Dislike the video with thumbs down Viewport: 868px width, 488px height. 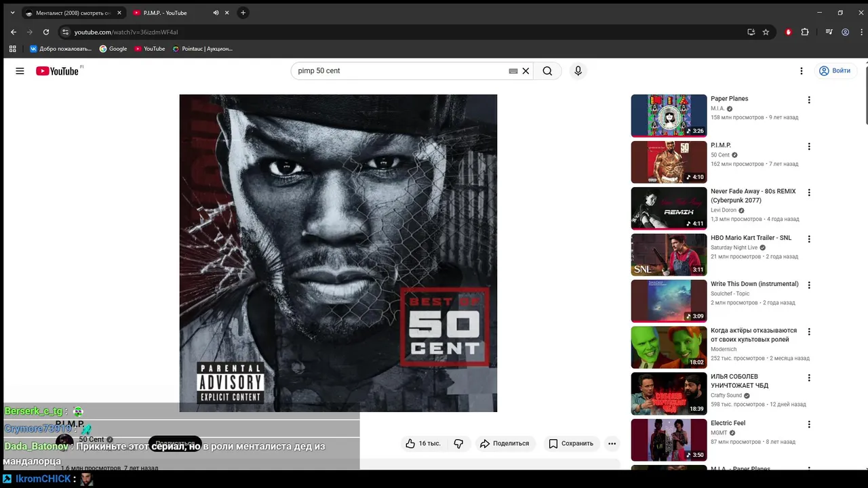pos(458,443)
